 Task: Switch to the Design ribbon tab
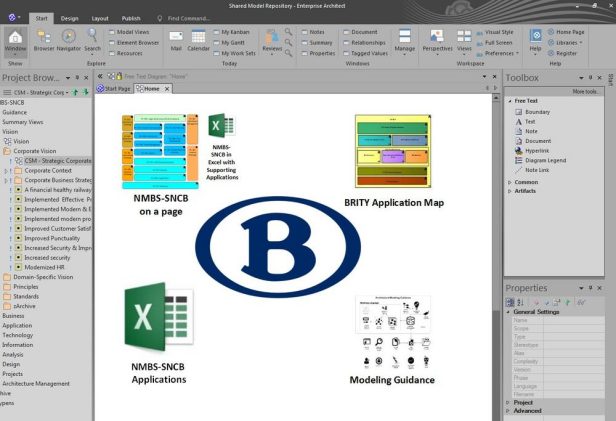tap(69, 18)
